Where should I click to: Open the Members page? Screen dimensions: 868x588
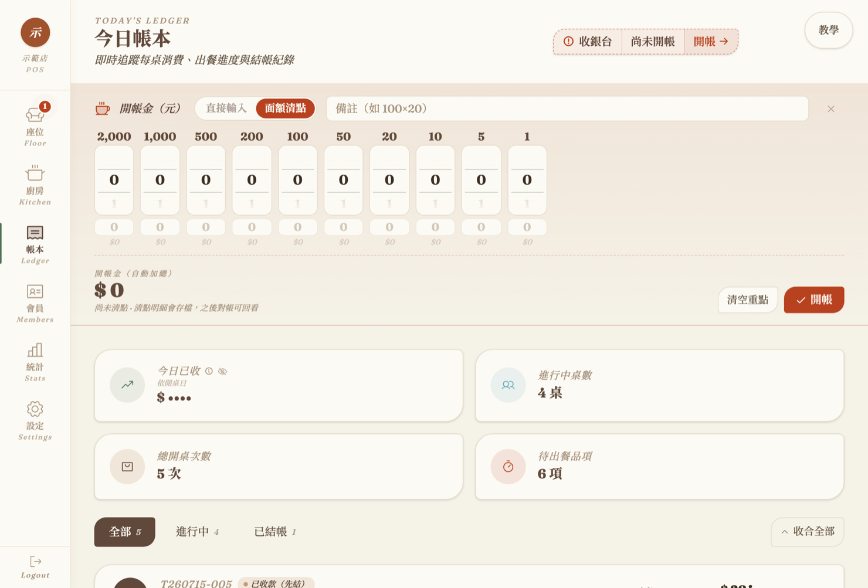35,303
